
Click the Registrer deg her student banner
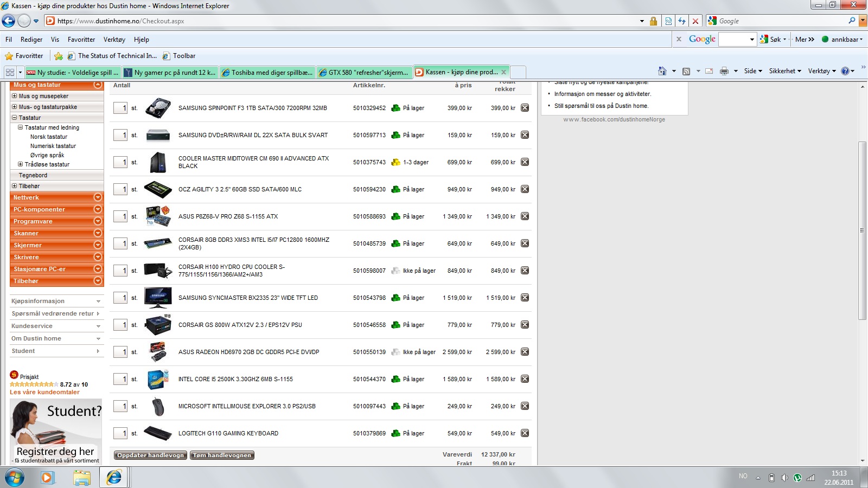[x=56, y=432]
